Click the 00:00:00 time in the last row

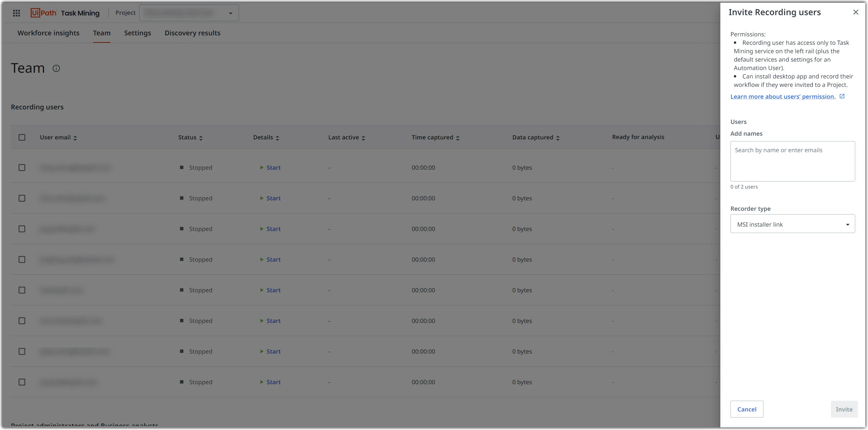point(423,382)
